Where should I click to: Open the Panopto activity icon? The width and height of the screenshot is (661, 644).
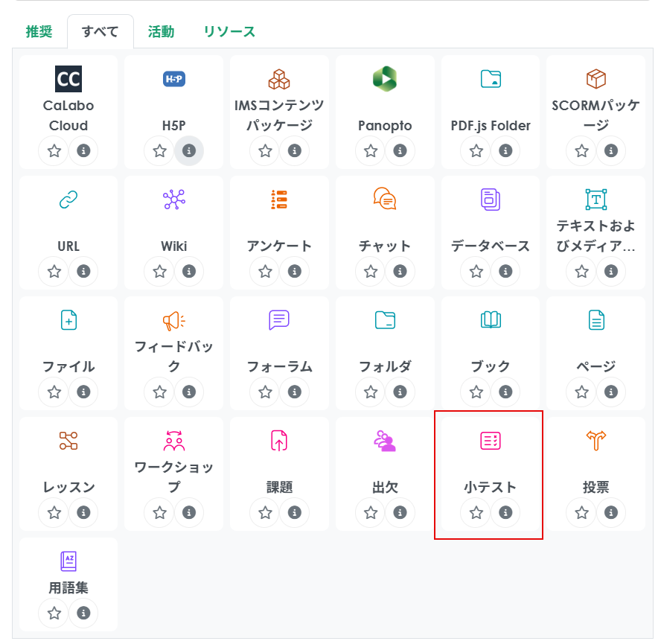point(385,79)
